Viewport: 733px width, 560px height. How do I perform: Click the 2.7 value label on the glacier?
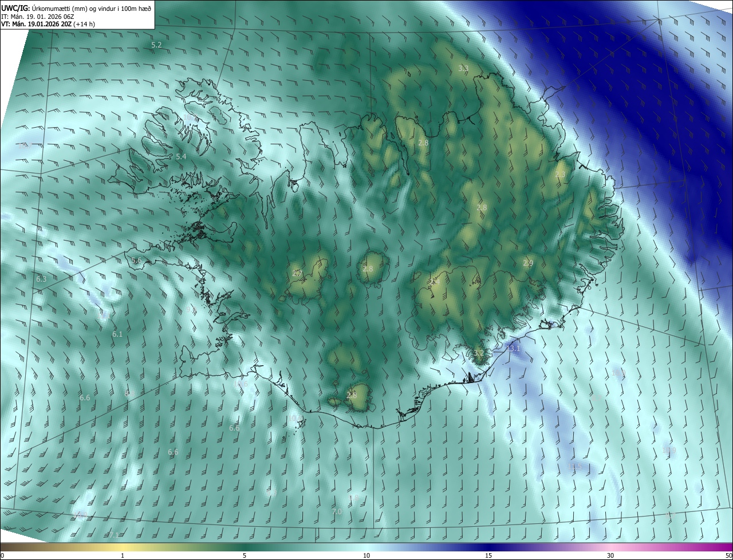click(x=297, y=273)
